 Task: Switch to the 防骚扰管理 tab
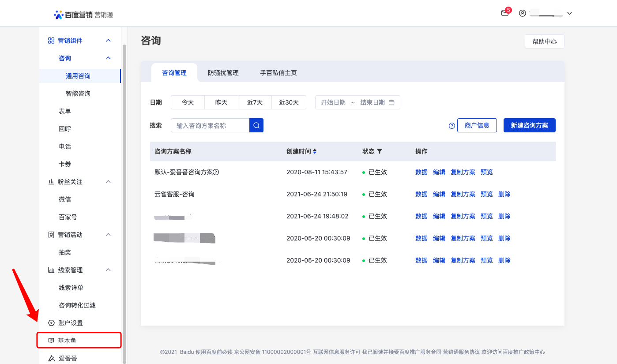[x=223, y=73]
